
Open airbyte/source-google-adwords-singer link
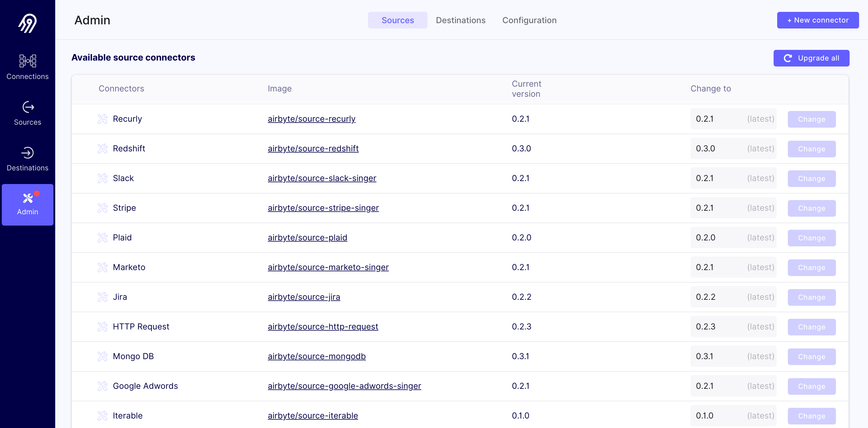(x=344, y=386)
